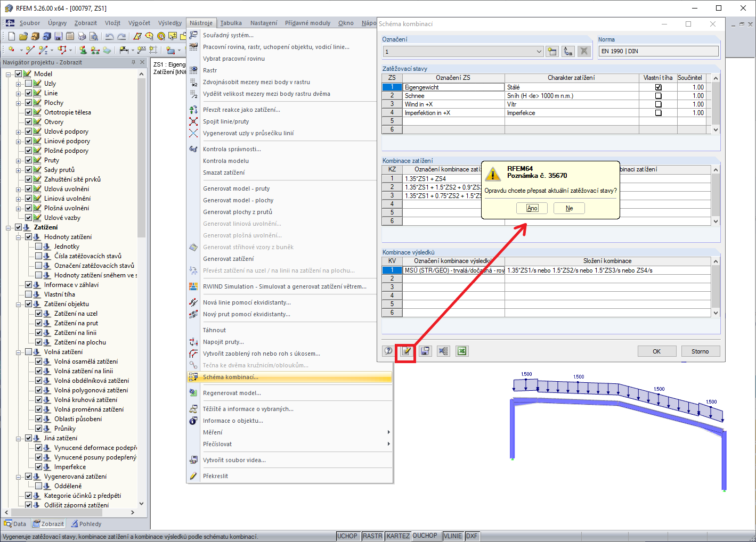Toggle the Uzly checkbox in navigator
756x542 pixels.
click(29, 84)
